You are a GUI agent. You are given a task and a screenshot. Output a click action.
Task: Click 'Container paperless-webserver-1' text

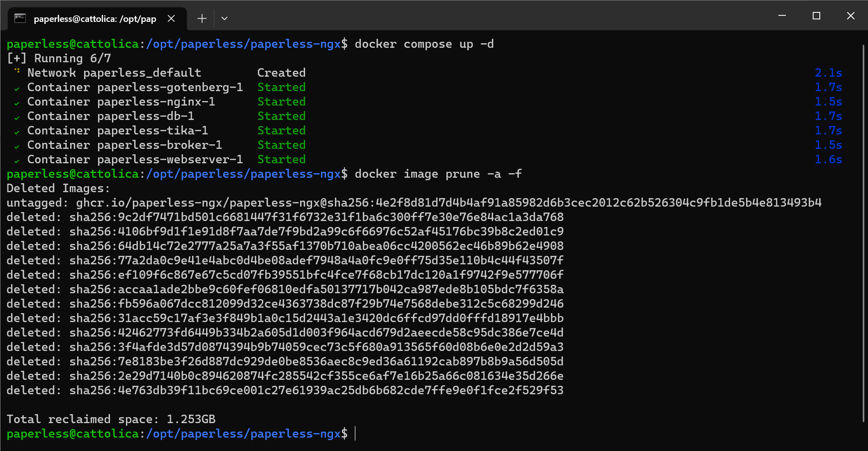click(x=135, y=159)
